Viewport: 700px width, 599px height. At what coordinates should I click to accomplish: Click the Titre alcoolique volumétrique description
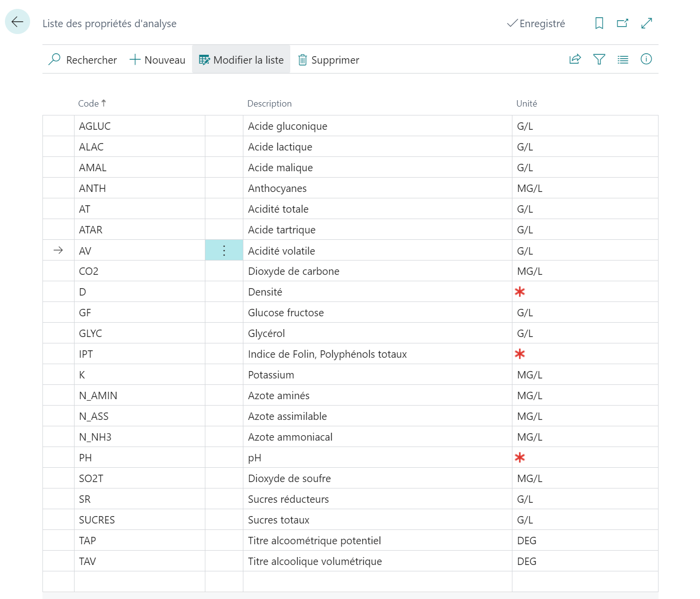pos(315,561)
